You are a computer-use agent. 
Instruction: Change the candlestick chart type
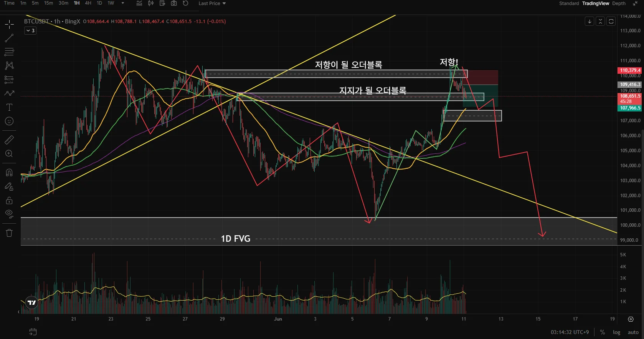151,3
